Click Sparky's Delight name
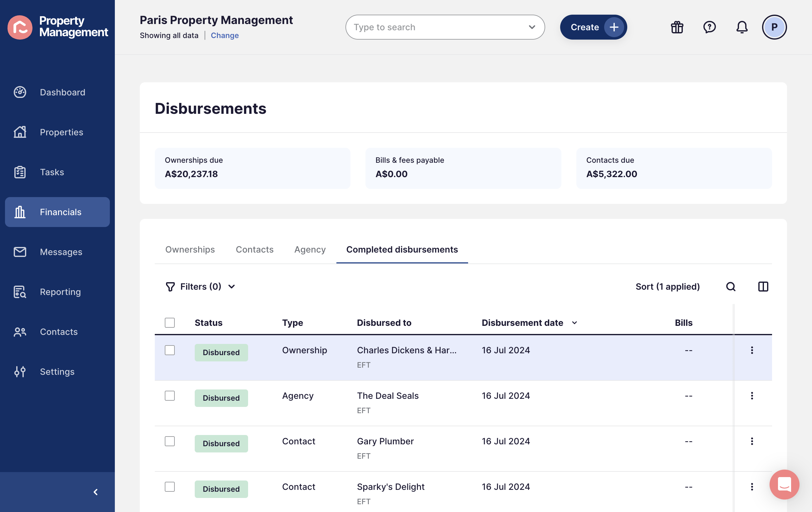The width and height of the screenshot is (812, 512). click(x=390, y=487)
